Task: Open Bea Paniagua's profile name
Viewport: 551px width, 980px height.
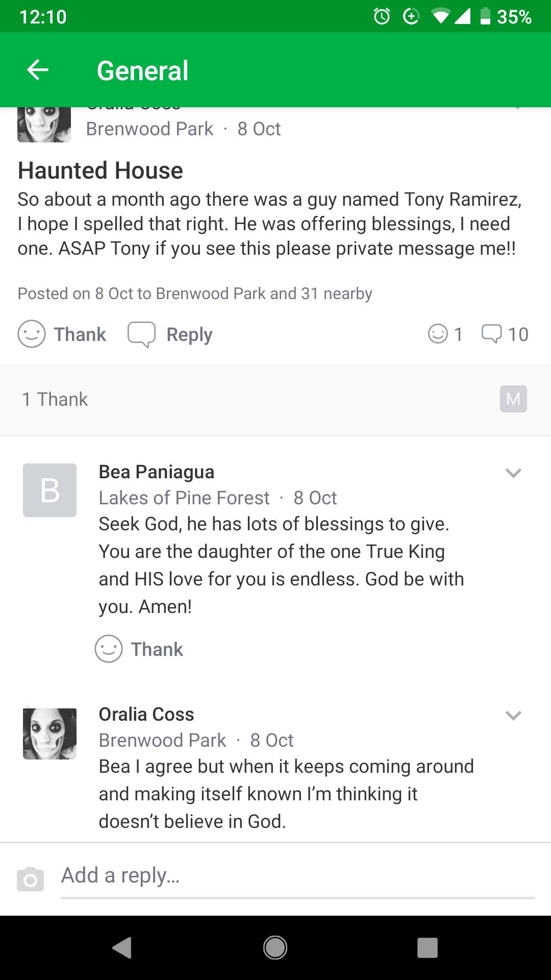Action: (156, 472)
